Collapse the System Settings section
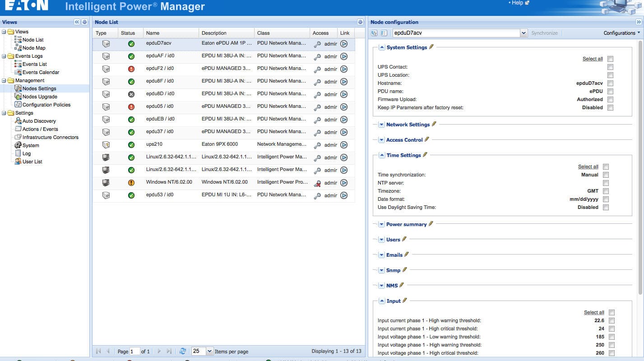Screen dimensions: 644x361 click(x=382, y=47)
